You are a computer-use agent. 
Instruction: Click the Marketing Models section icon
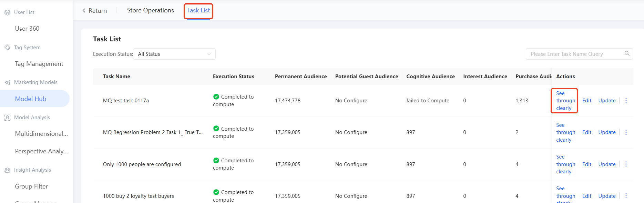[x=7, y=82]
